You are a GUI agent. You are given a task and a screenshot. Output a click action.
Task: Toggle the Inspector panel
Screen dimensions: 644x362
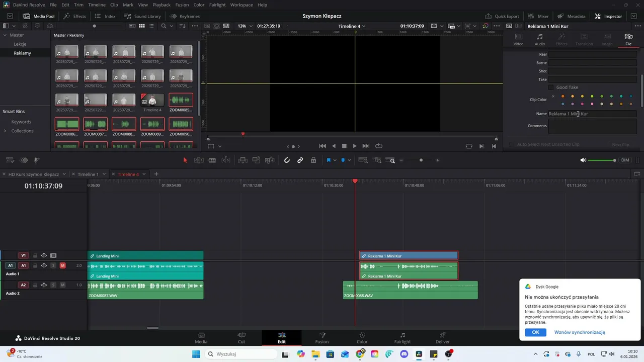pyautogui.click(x=608, y=16)
